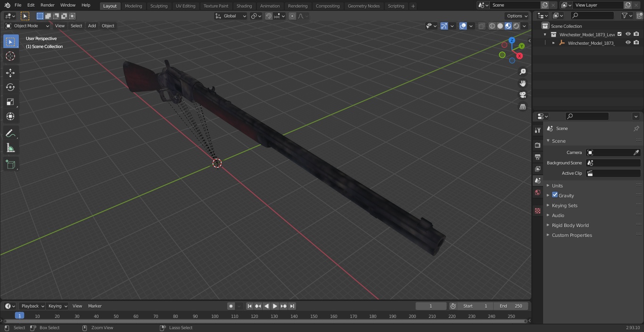The height and width of the screenshot is (332, 644).
Task: Toggle camera view icon in viewport
Action: tap(522, 95)
